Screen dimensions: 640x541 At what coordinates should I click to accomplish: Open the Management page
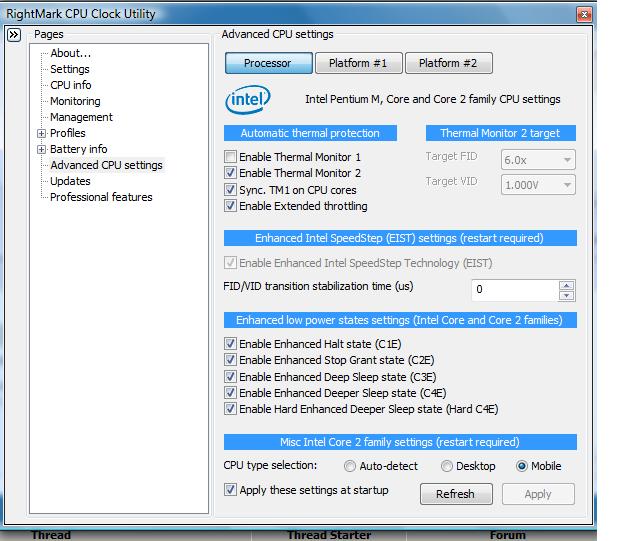coord(81,117)
